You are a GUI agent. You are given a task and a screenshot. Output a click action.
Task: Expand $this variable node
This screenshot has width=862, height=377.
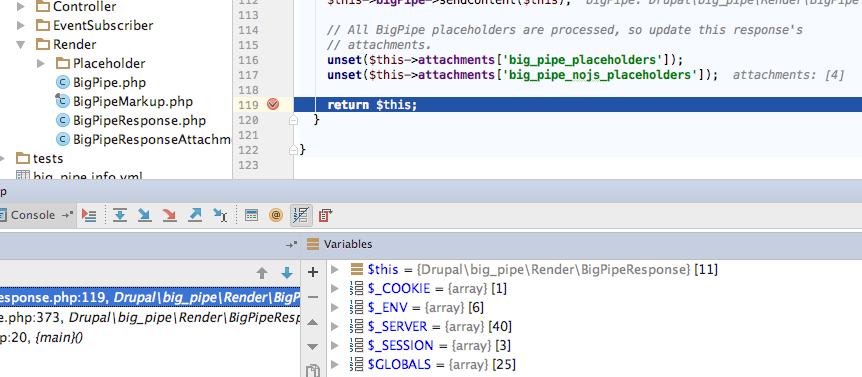click(x=334, y=269)
